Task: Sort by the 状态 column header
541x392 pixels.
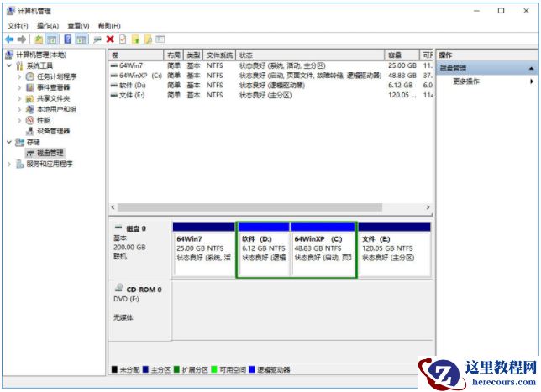Action: (x=310, y=55)
